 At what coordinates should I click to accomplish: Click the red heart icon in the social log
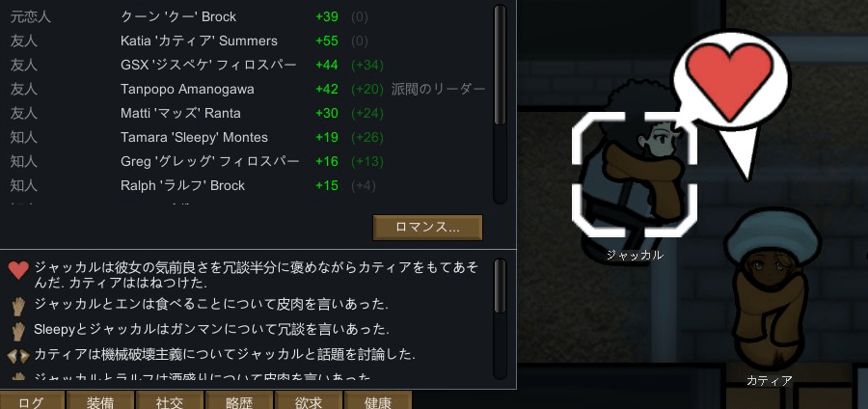tap(18, 270)
